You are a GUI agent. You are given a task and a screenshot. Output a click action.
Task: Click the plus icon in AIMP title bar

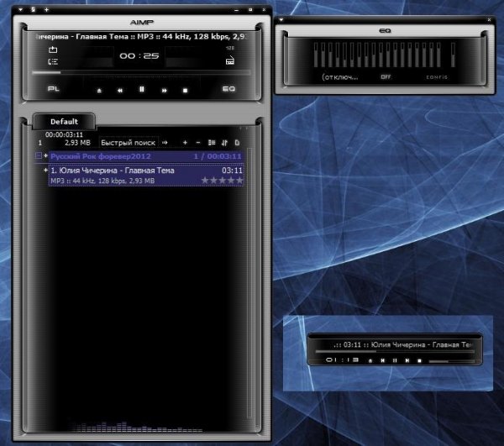click(46, 10)
